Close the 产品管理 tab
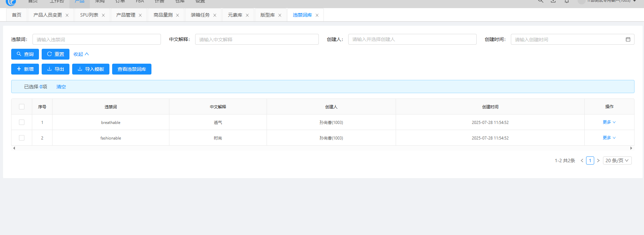The height and width of the screenshot is (235, 644). click(x=140, y=15)
